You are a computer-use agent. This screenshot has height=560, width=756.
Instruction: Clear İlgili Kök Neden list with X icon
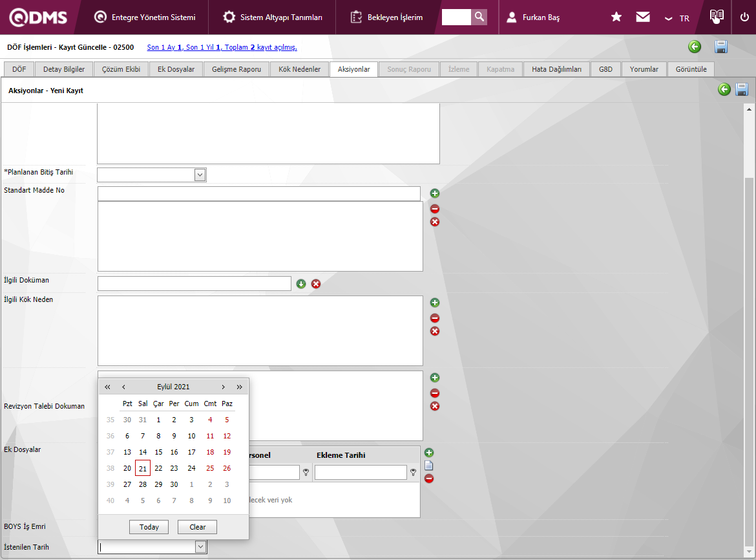click(434, 331)
